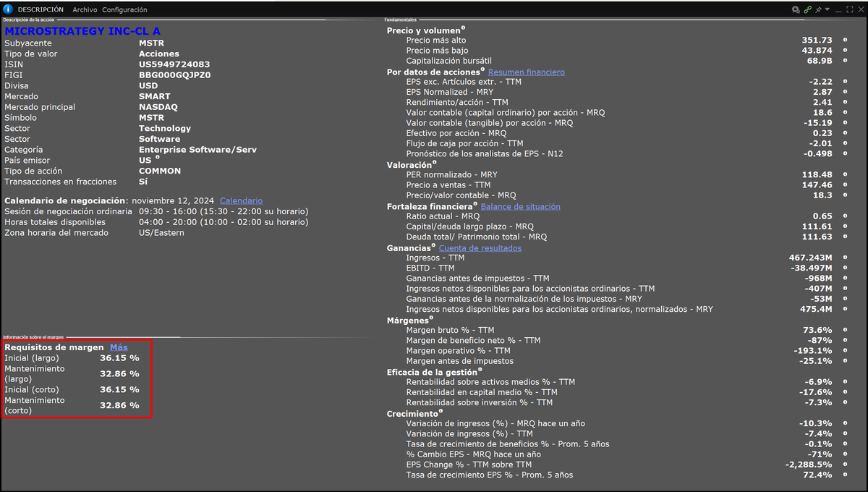Click info dot beside Margen operativo -193.1%
This screenshot has height=492, width=868.
point(844,350)
